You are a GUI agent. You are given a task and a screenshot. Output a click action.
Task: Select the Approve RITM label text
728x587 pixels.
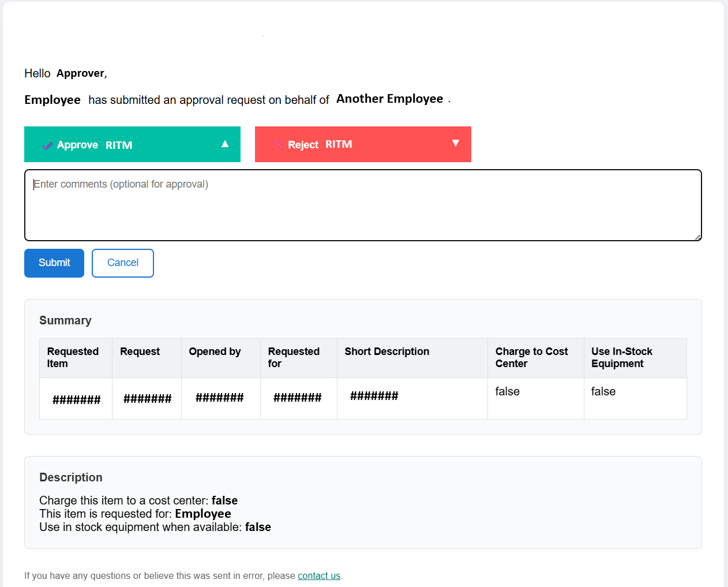tap(95, 145)
